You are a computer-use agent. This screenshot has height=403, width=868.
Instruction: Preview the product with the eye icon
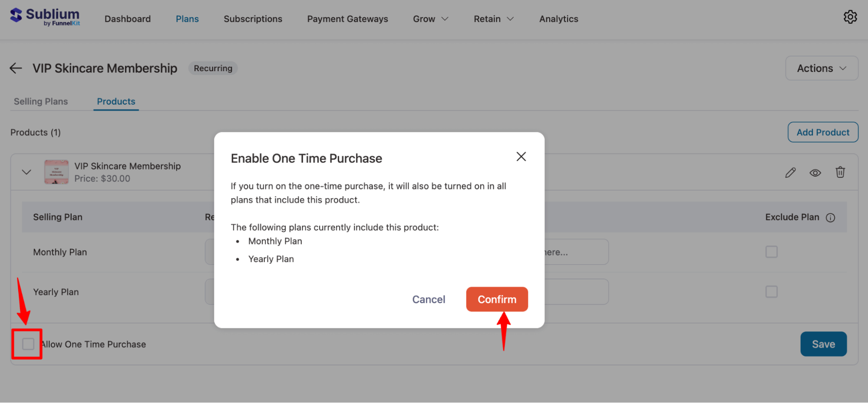[815, 172]
